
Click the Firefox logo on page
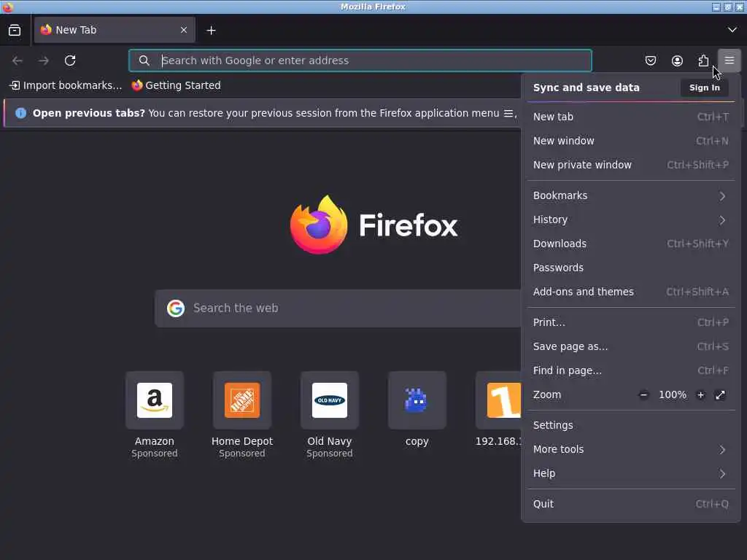[319, 225]
